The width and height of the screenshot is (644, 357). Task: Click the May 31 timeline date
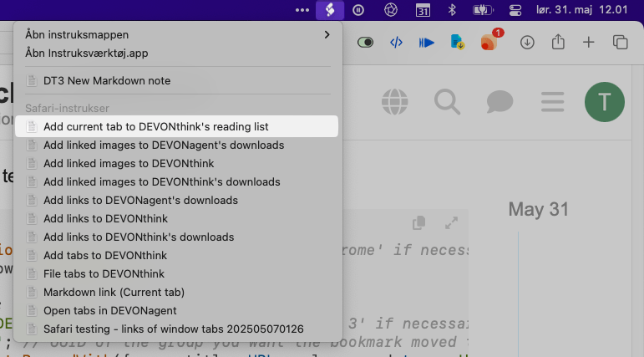pos(539,209)
